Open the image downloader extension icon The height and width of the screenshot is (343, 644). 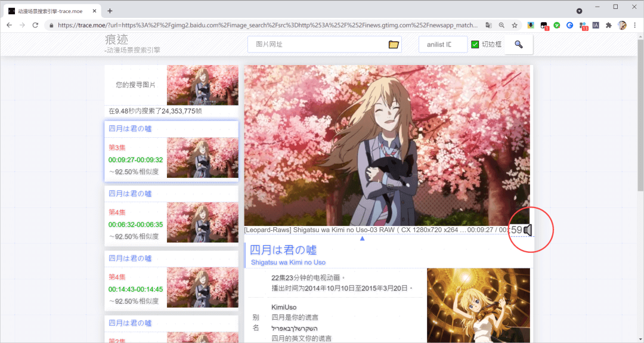pos(531,25)
